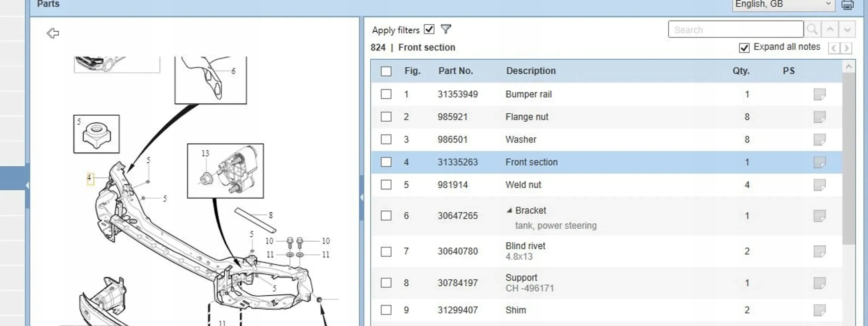Jump to previous search result arrow
Image resolution: width=868 pixels, height=326 pixels.
pyautogui.click(x=830, y=30)
